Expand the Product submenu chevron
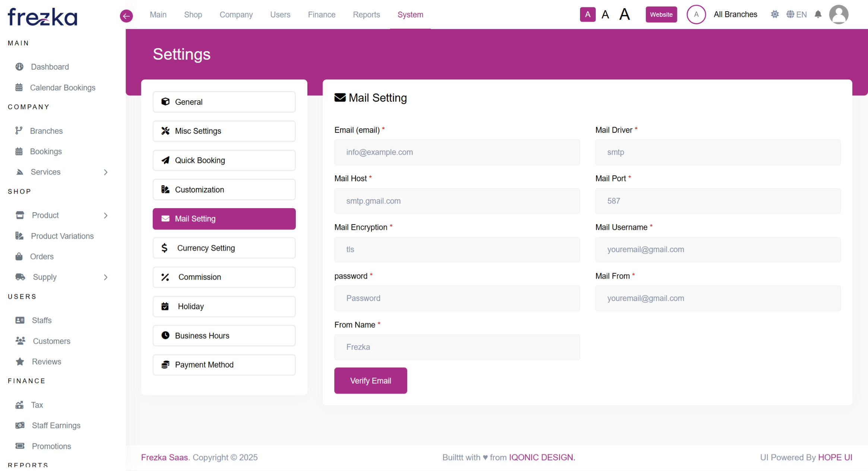Image resolution: width=868 pixels, height=471 pixels. pos(106,215)
